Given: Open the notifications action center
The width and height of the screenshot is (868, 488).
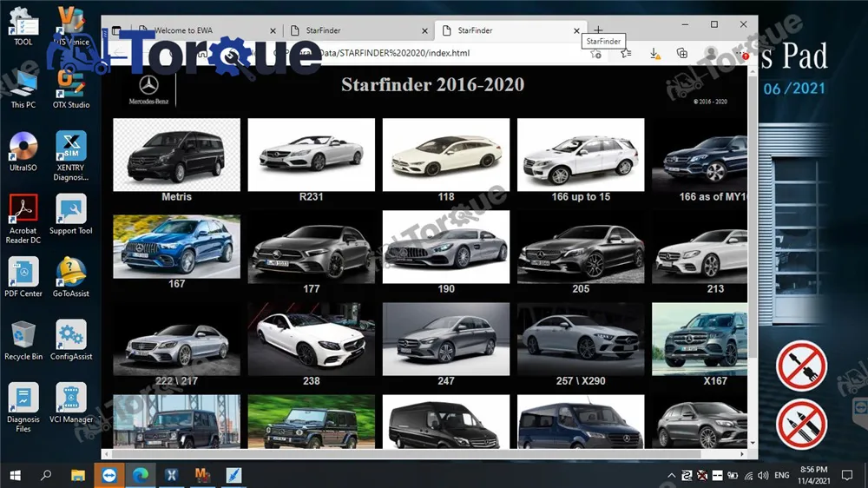Looking at the screenshot, I should pyautogui.click(x=847, y=475).
